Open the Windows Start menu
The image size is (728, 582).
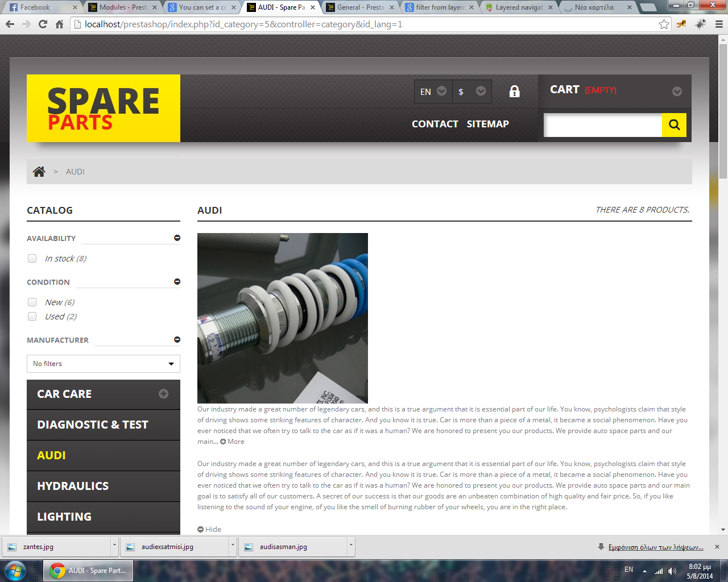pos(14,570)
